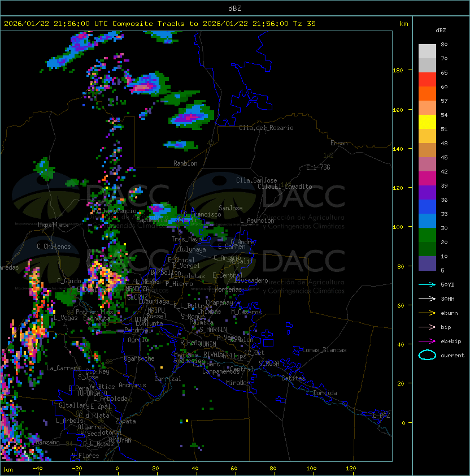This screenshot has width=470, height=476.
Task: Click the 'Ugarteche' map label
Action: (140, 358)
